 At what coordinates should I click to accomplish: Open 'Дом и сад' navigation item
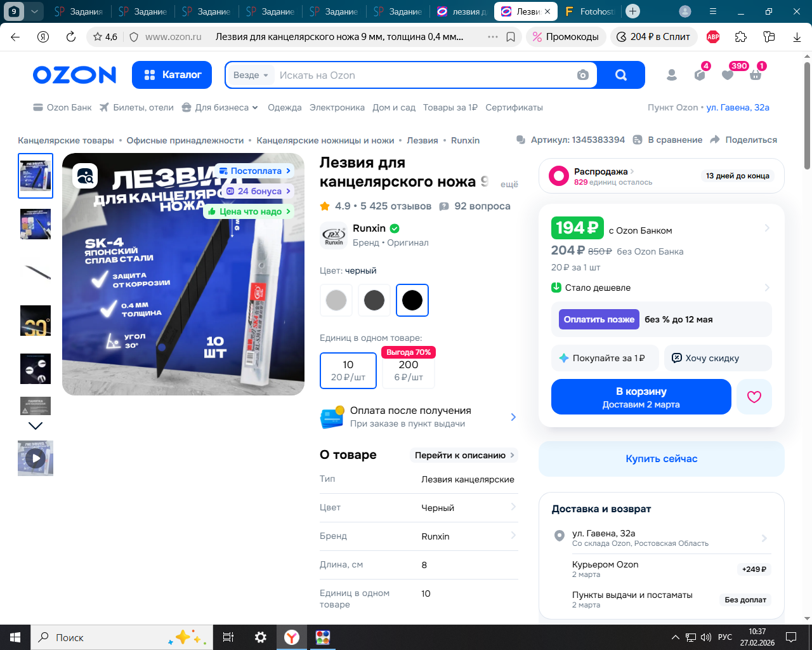394,108
